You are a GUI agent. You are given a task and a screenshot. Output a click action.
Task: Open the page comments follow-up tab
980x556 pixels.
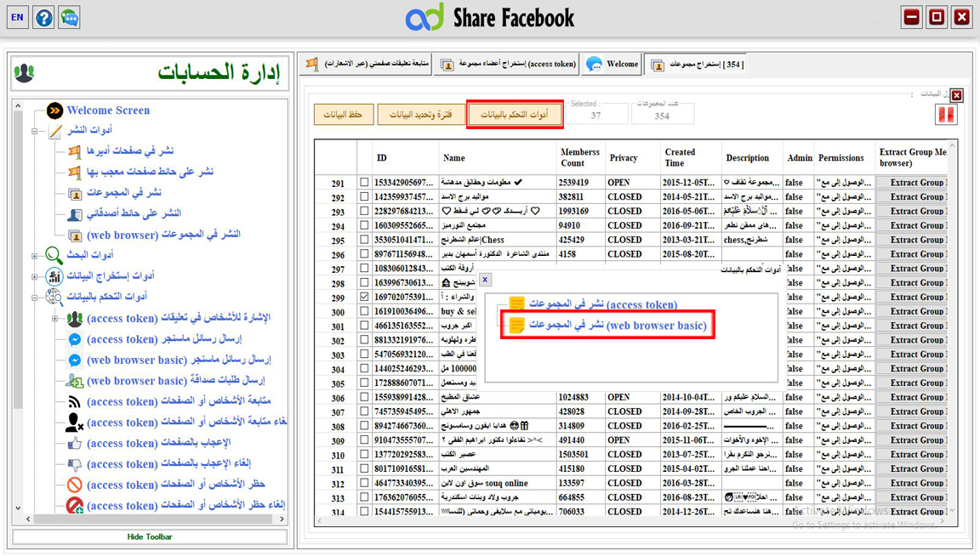(x=367, y=65)
